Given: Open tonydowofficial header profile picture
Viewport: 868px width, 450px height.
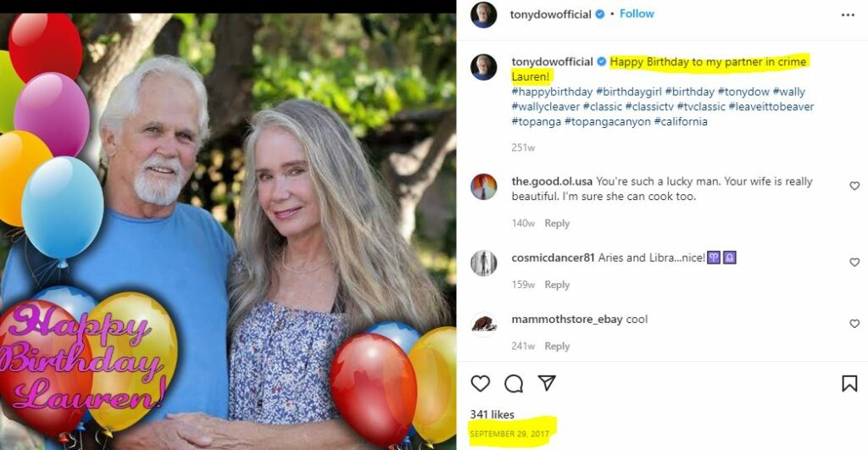Looking at the screenshot, I should (x=483, y=15).
